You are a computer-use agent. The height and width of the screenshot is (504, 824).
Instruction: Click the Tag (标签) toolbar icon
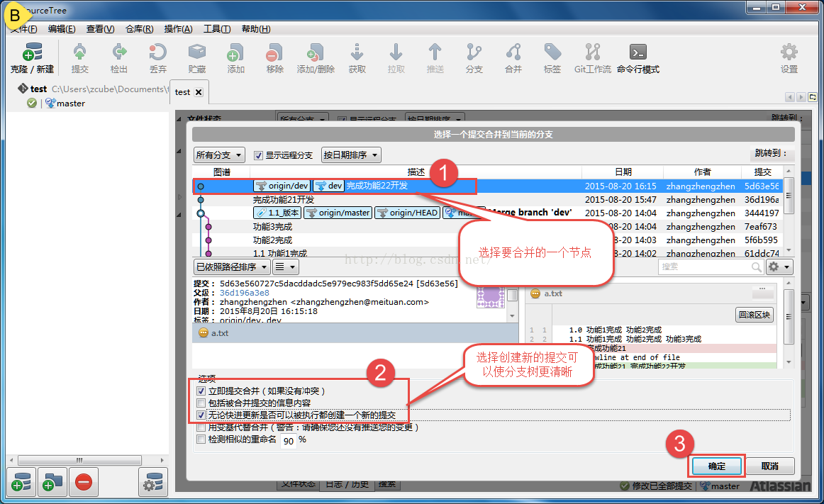[x=552, y=58]
